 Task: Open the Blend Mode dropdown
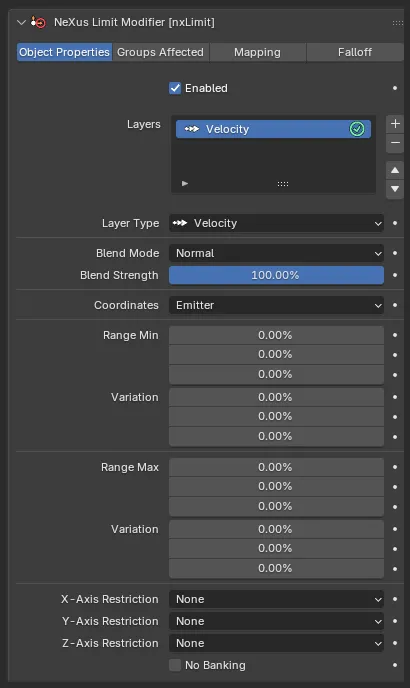pyautogui.click(x=276, y=253)
